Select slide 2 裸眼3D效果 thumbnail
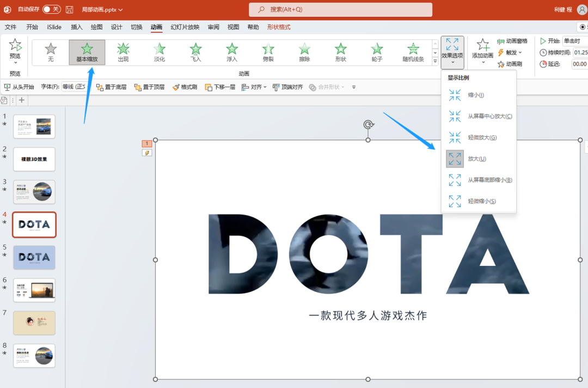This screenshot has height=388, width=588. (34, 159)
